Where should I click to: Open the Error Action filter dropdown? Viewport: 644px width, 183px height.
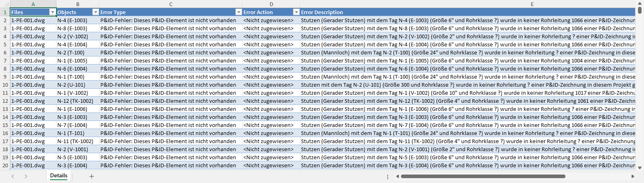click(296, 12)
